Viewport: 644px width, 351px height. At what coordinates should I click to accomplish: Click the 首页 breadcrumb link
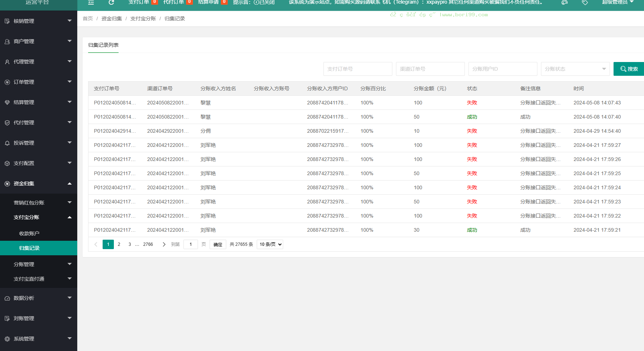tap(88, 18)
